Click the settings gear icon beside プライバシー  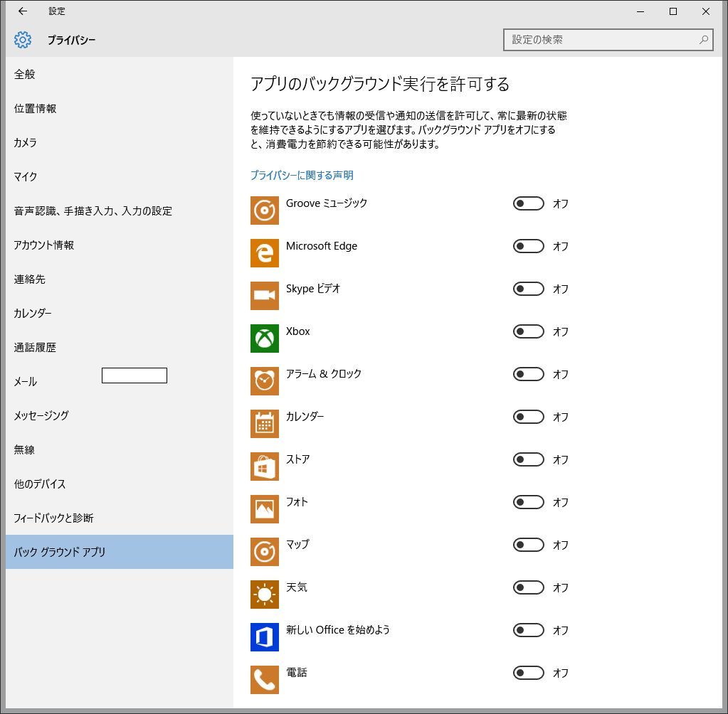(x=23, y=40)
